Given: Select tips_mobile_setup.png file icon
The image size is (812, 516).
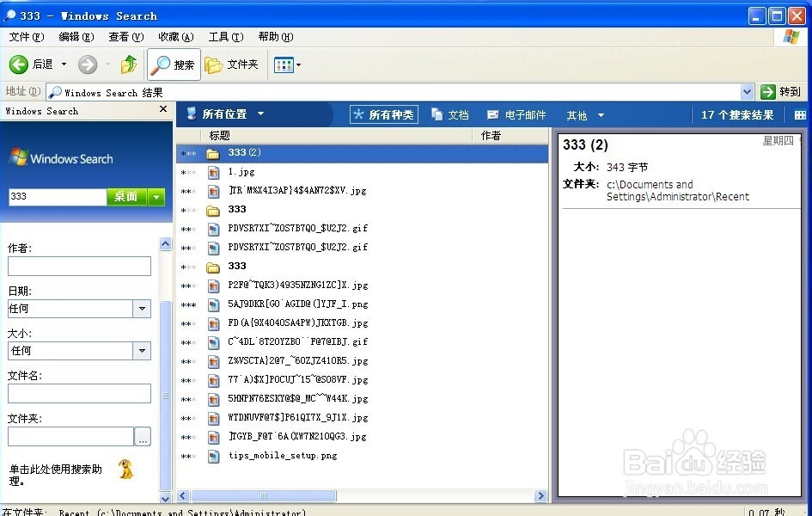Looking at the screenshot, I should pyautogui.click(x=213, y=456).
